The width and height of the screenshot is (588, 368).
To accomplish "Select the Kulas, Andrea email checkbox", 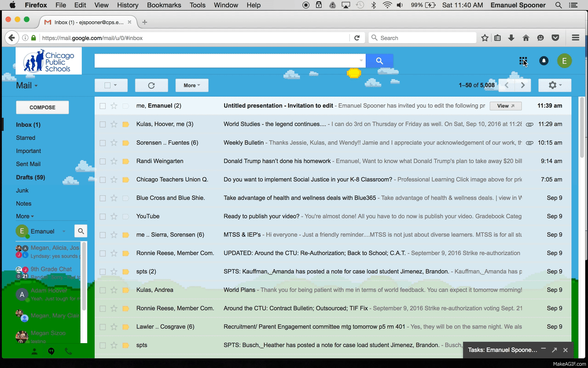I will click(102, 290).
